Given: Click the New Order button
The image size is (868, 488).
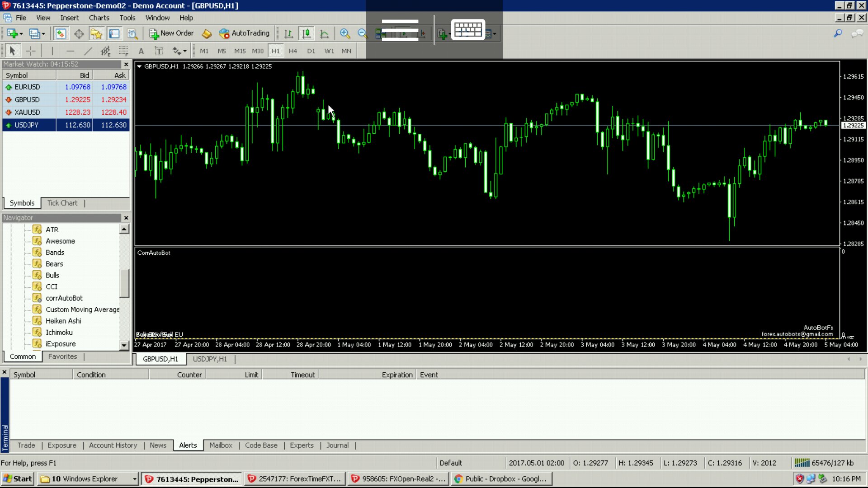Looking at the screenshot, I should [x=172, y=33].
